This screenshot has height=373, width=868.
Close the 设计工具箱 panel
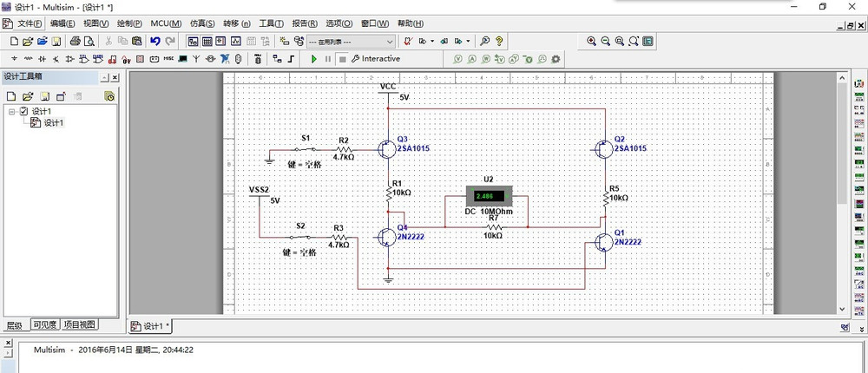coord(114,77)
